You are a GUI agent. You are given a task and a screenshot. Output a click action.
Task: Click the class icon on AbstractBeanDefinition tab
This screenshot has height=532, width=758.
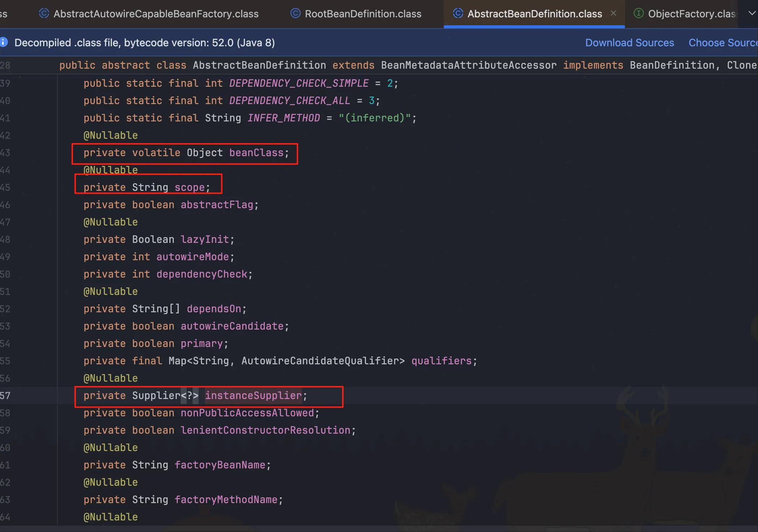click(458, 14)
